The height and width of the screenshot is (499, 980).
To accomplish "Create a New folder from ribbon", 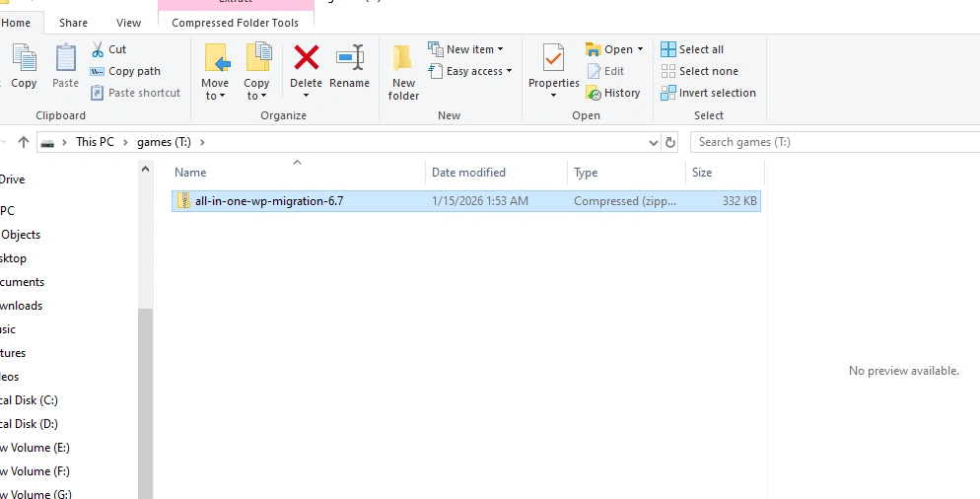I will pos(403,72).
